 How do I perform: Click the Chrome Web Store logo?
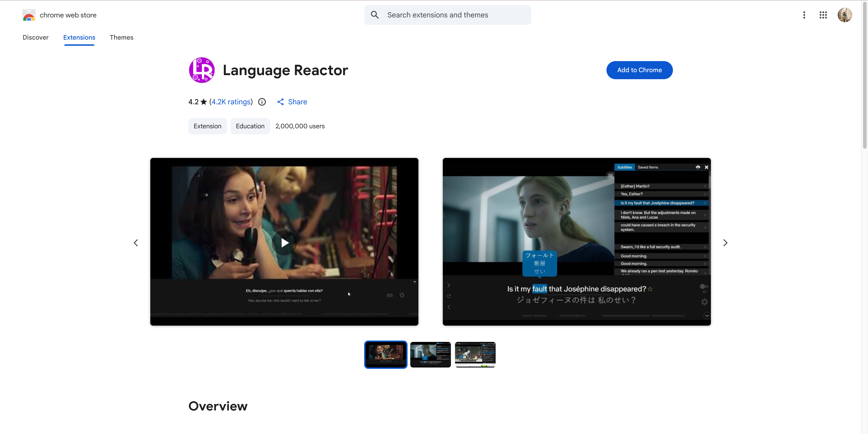(29, 15)
